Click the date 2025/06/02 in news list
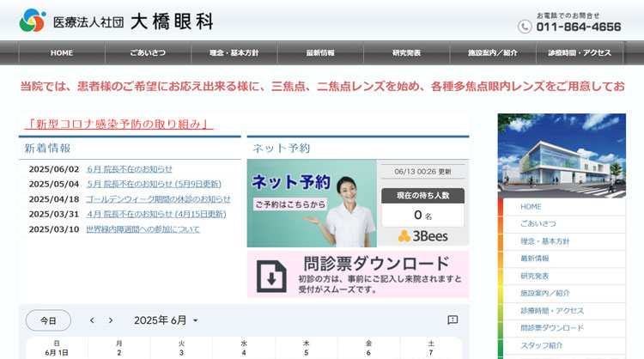This screenshot has height=359, width=644. 54,169
